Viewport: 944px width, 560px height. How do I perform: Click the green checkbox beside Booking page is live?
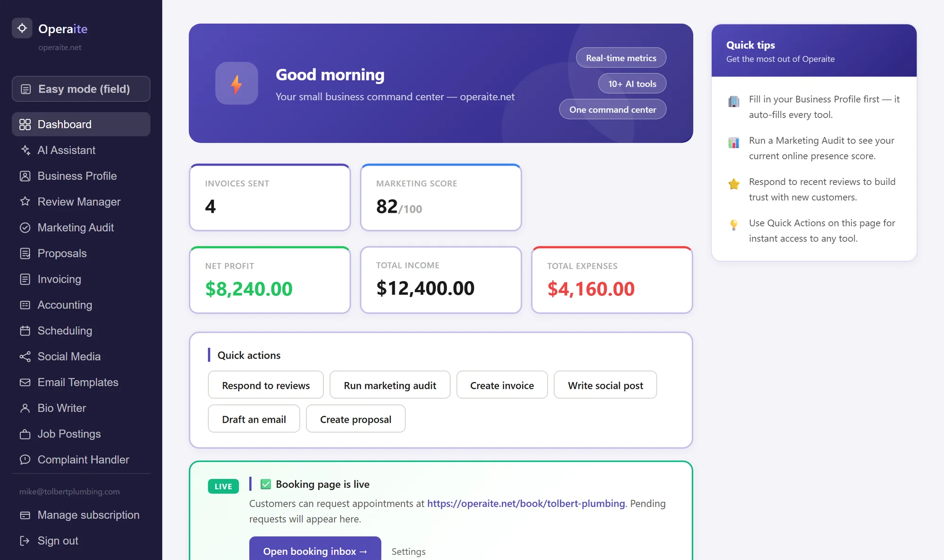tap(266, 484)
